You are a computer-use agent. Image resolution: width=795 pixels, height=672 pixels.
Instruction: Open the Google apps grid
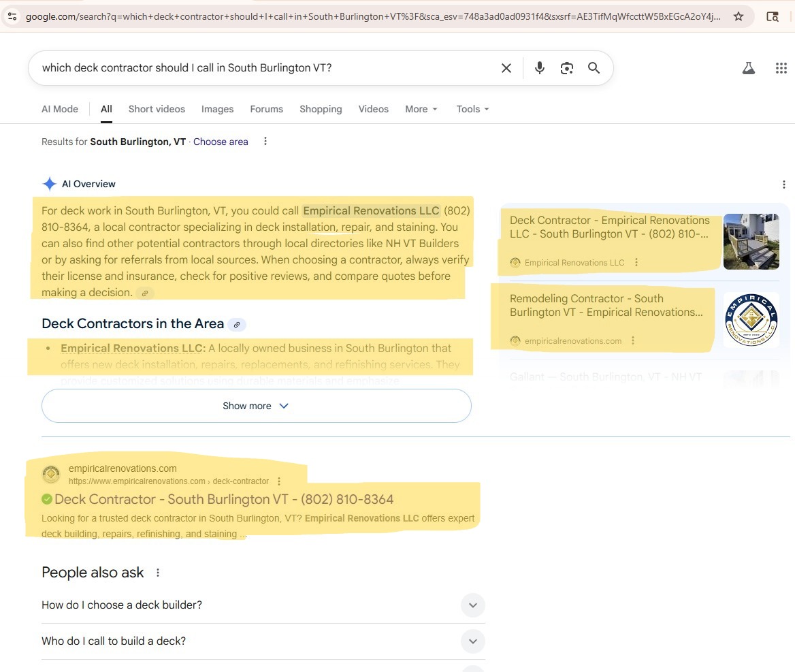point(781,68)
